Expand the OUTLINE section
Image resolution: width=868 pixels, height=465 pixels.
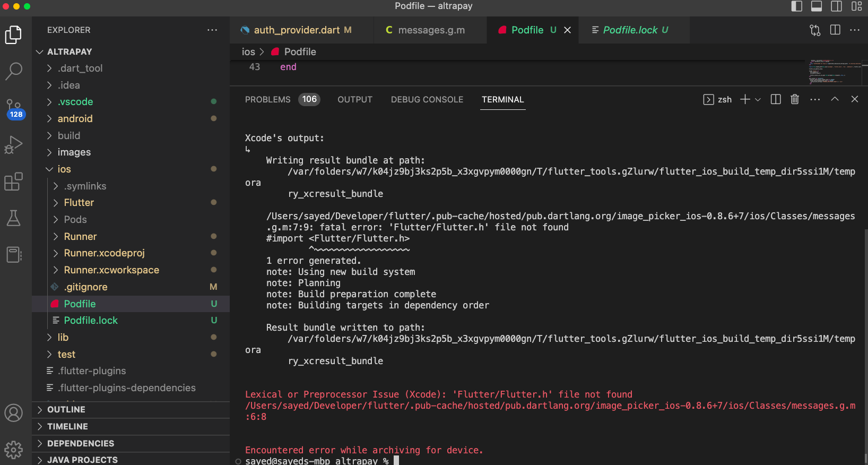point(66,409)
